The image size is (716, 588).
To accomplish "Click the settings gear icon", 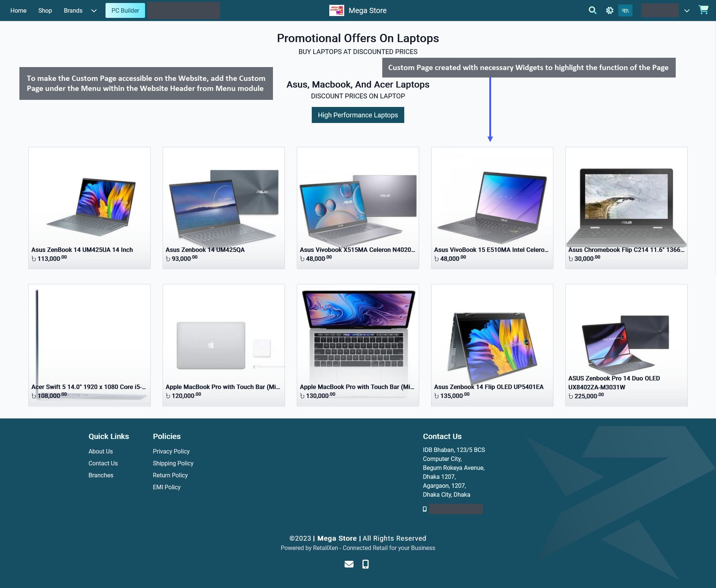I will click(610, 11).
